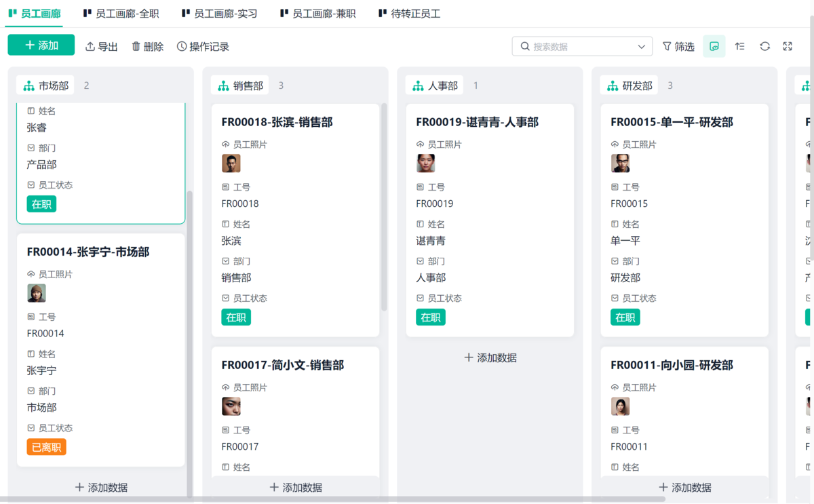Click 在职 status tag on 张睿 card
Image resolution: width=814 pixels, height=504 pixels.
point(41,203)
